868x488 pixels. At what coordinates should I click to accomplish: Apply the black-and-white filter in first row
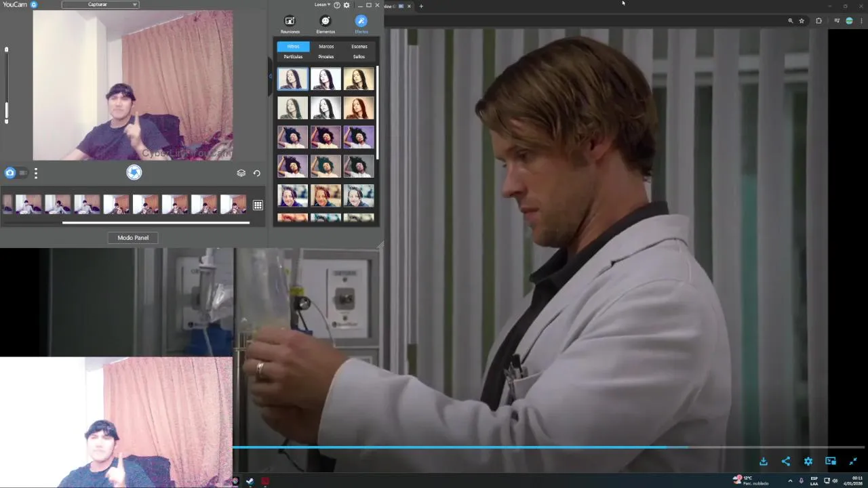click(x=325, y=79)
